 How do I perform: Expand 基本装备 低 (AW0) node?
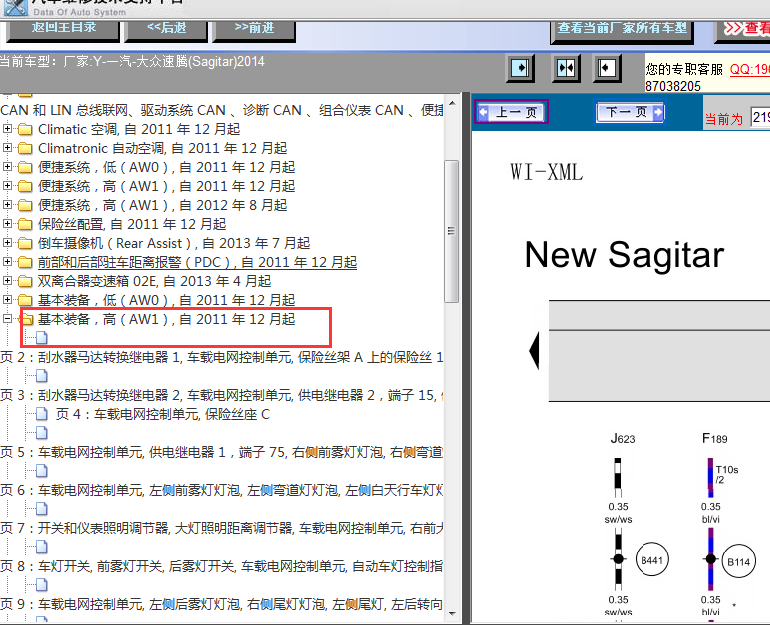(7, 299)
